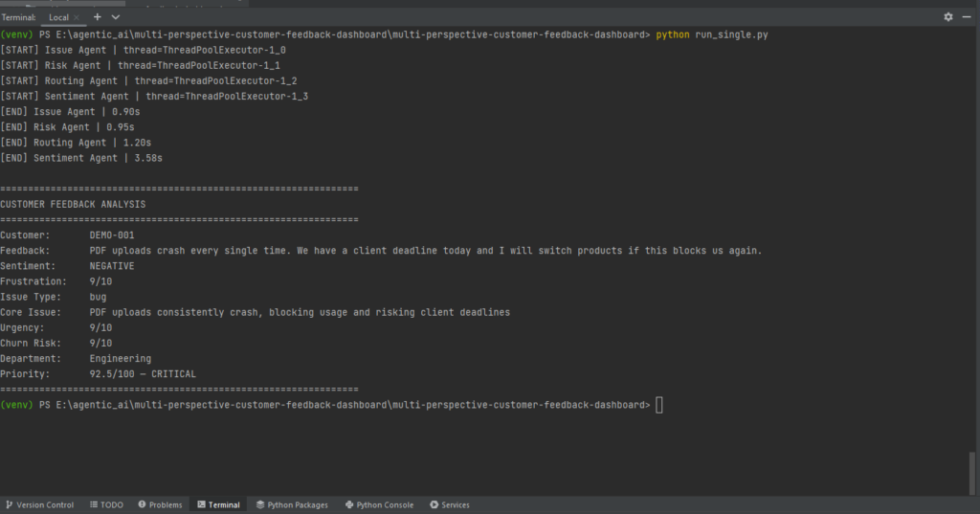Open the TODO tool window

click(106, 504)
